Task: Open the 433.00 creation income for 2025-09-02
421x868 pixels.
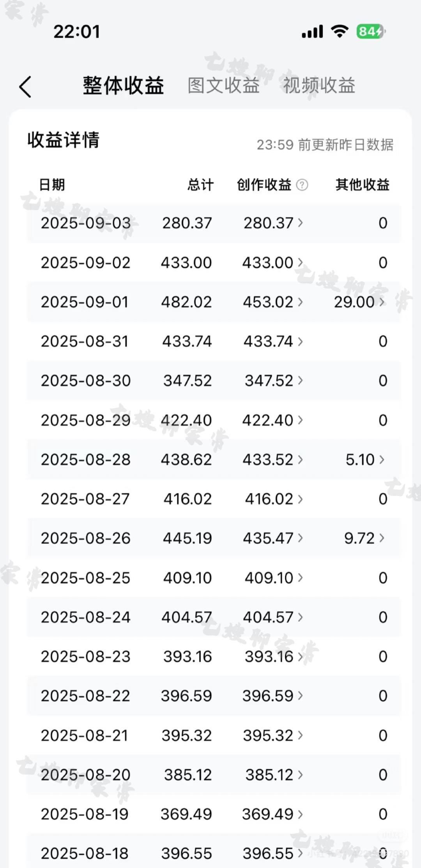Action: pos(273,263)
